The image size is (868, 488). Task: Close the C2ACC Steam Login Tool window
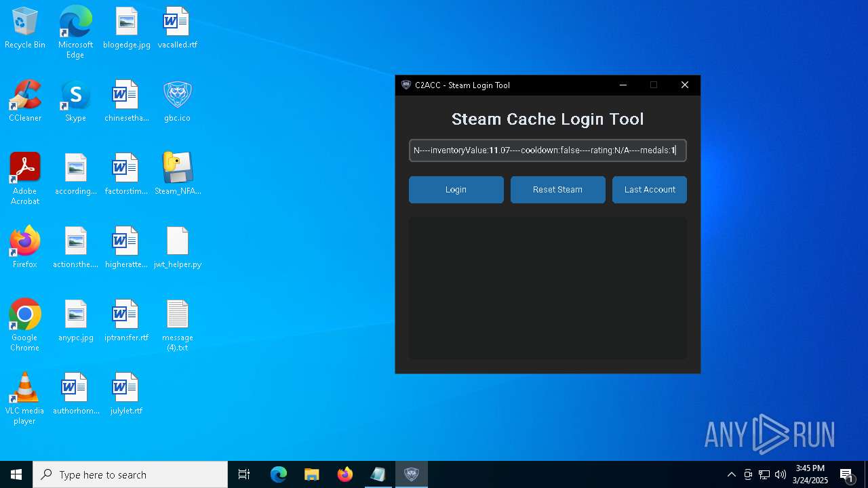[685, 85]
